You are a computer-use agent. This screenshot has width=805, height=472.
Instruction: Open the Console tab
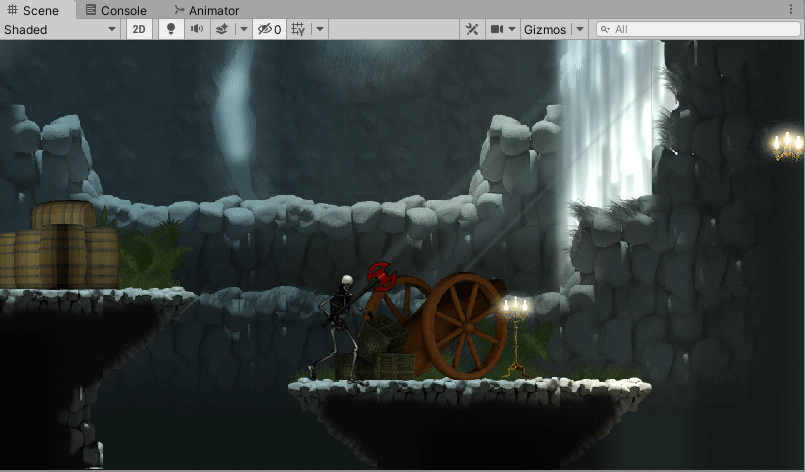click(x=116, y=10)
